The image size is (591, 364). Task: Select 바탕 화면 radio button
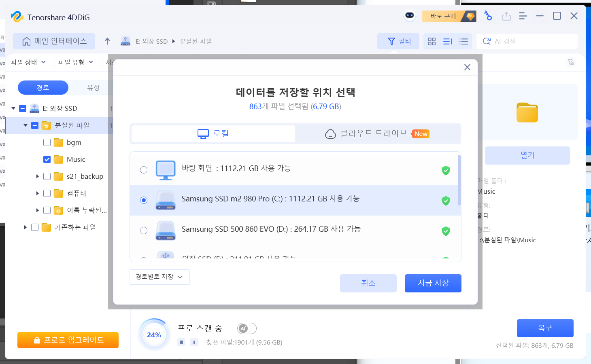[x=144, y=170]
